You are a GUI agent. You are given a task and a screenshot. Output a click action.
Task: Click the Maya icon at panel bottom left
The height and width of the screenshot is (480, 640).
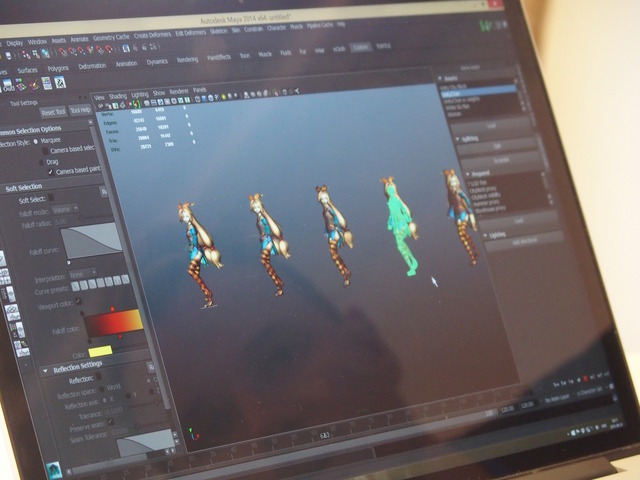coord(54,471)
